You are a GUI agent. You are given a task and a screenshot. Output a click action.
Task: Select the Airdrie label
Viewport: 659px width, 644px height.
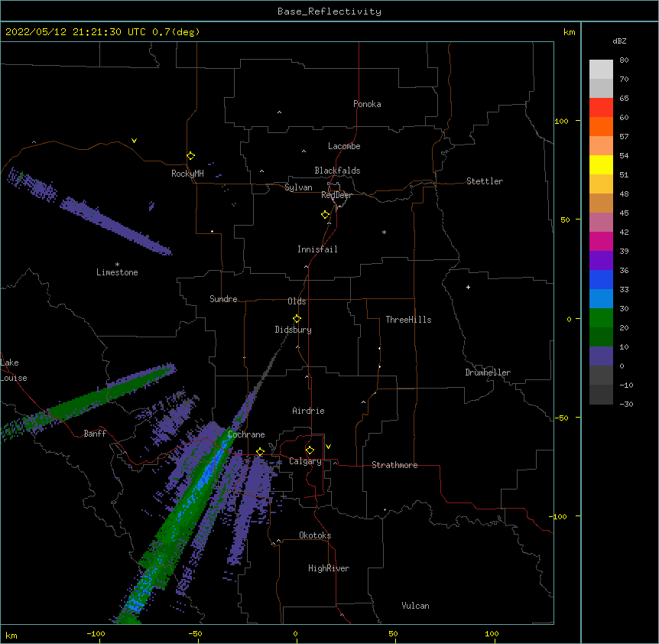click(308, 411)
